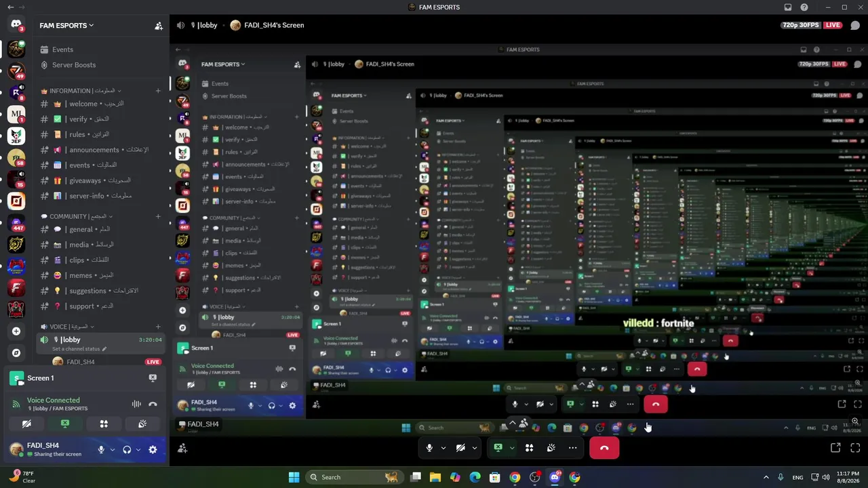Viewport: 868px width, 488px height.
Task: Open soundboard in the call control bar
Action: (551, 448)
